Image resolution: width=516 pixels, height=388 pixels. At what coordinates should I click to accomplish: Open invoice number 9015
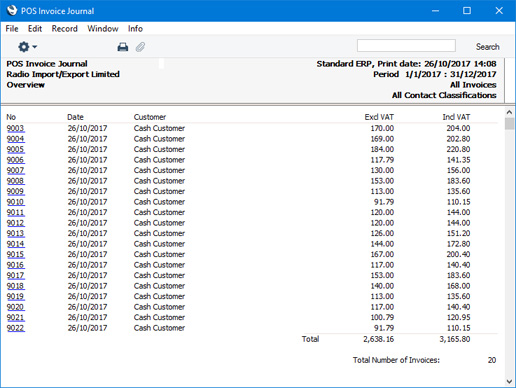(16, 254)
